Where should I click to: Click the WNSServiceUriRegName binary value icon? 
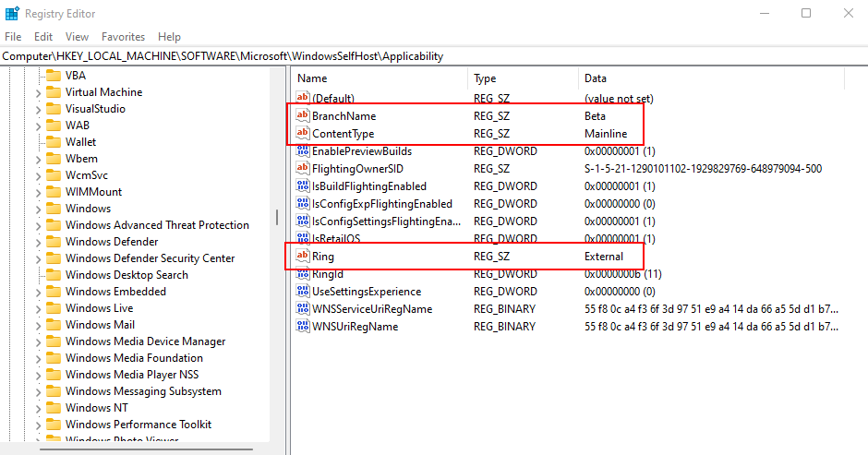(x=302, y=309)
